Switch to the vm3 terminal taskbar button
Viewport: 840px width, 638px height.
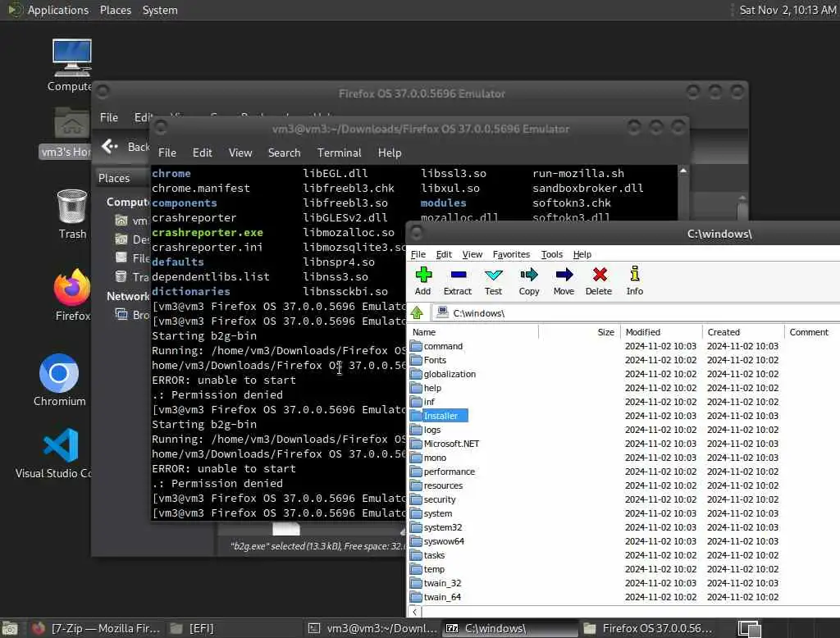[373, 628]
